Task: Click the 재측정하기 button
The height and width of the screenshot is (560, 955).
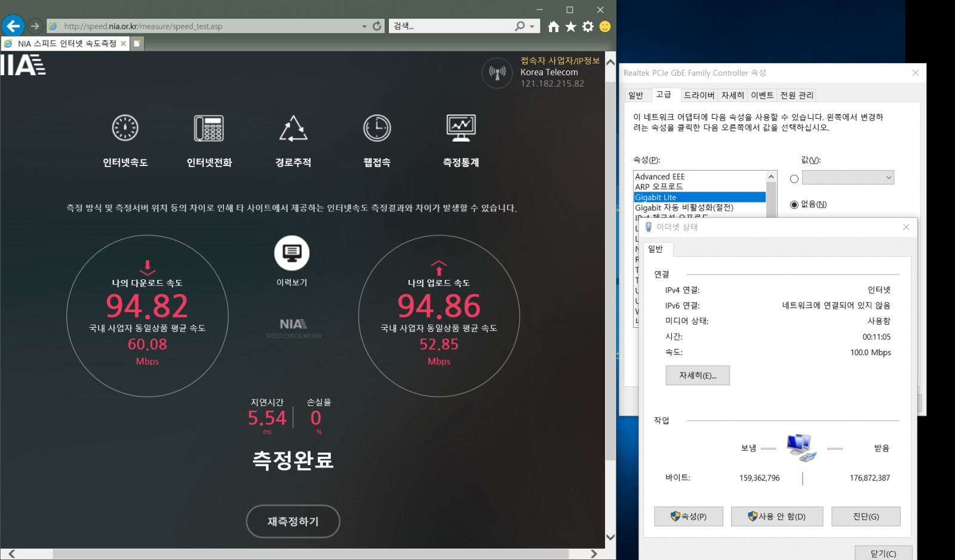Action: pyautogui.click(x=293, y=521)
